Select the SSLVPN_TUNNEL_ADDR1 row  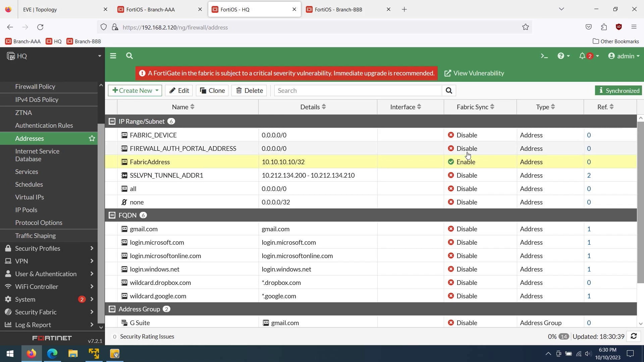pyautogui.click(x=371, y=175)
